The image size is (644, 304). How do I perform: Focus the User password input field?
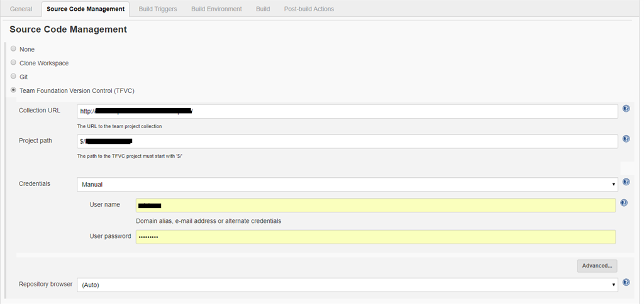click(376, 237)
